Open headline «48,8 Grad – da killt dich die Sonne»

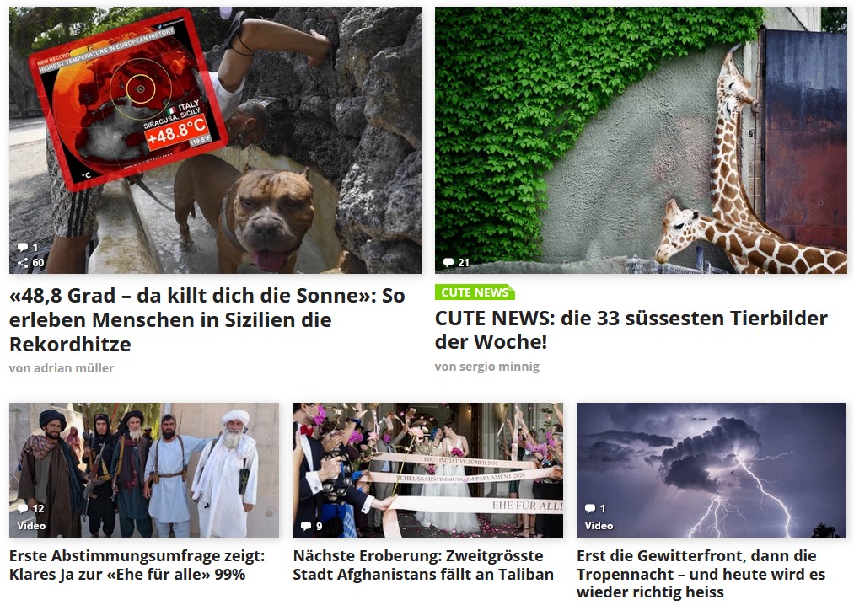207,319
